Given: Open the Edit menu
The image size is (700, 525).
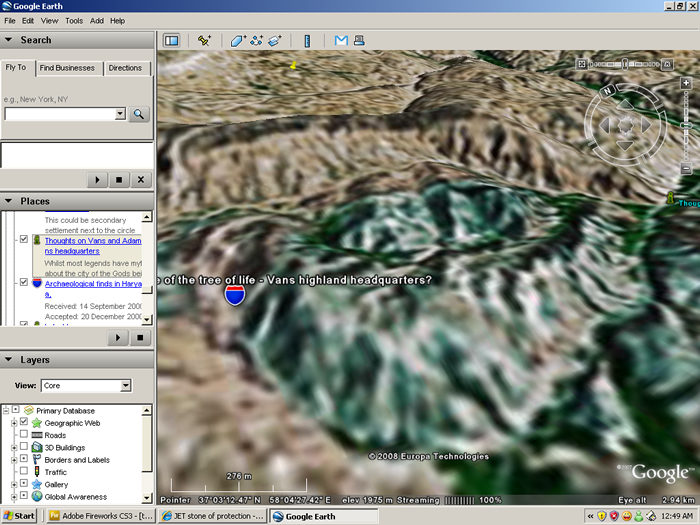Looking at the screenshot, I should coord(28,21).
